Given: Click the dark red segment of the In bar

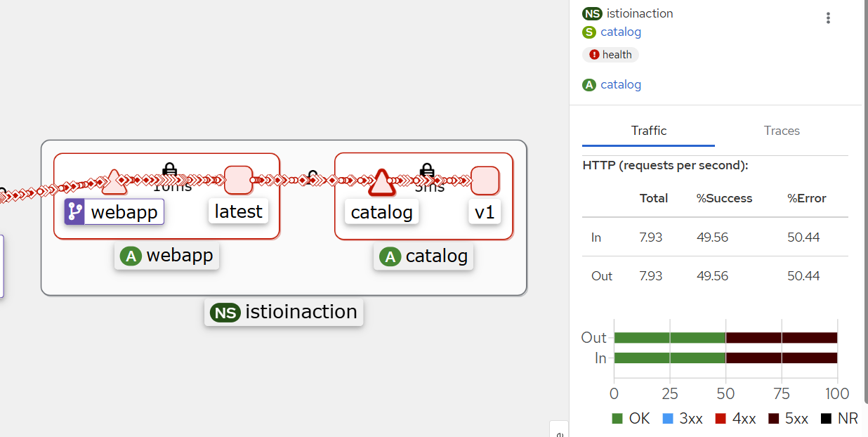Looking at the screenshot, I should 782,358.
